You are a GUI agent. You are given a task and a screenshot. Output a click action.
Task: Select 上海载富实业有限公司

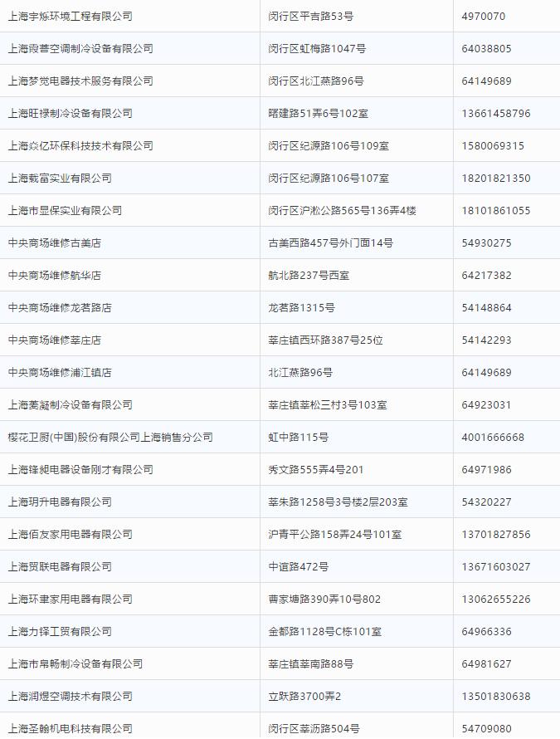60,179
